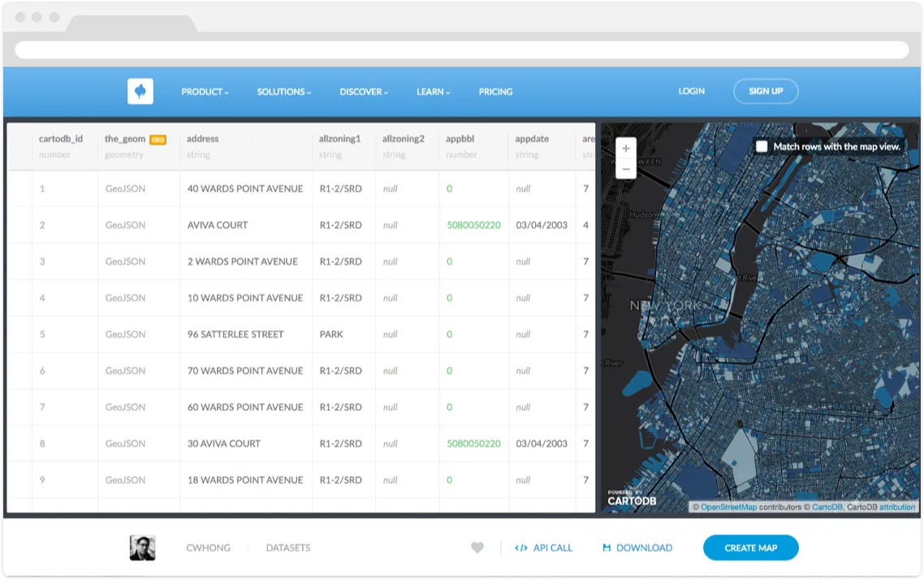Click the CartoDB logo in the navbar
This screenshot has width=924, height=579.
click(141, 91)
